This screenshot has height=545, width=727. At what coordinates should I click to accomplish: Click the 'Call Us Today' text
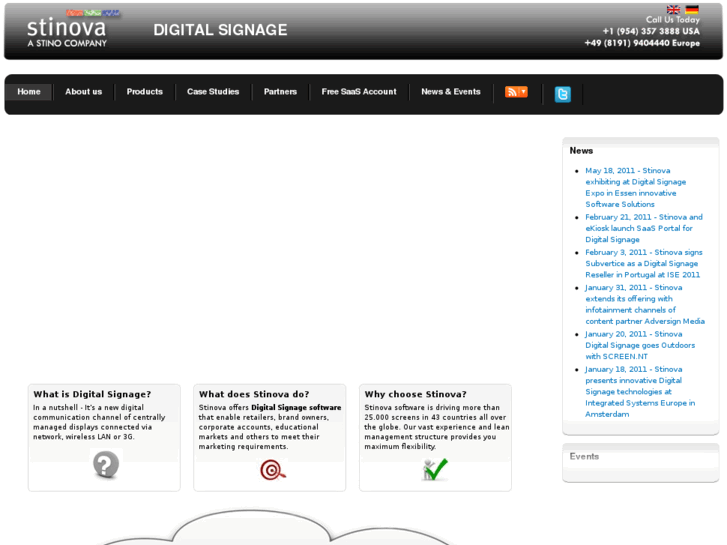pyautogui.click(x=673, y=19)
